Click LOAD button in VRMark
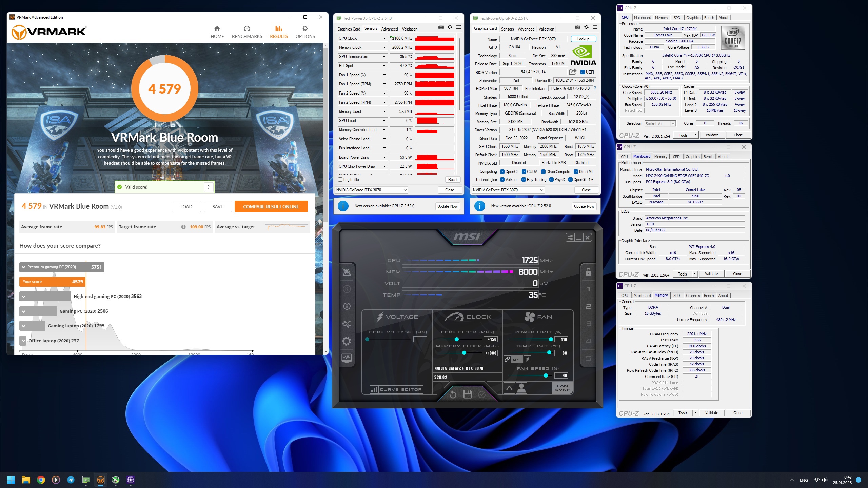Viewport: 868px width, 488px height. click(186, 207)
